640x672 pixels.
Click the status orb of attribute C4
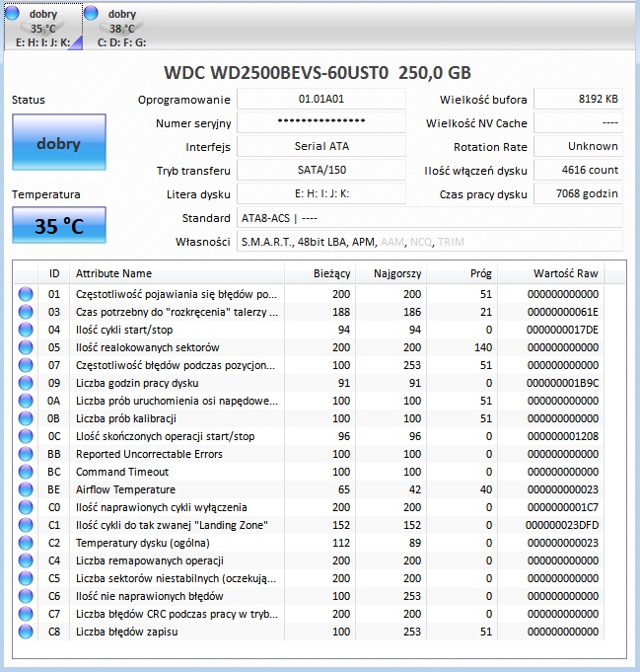[26, 560]
